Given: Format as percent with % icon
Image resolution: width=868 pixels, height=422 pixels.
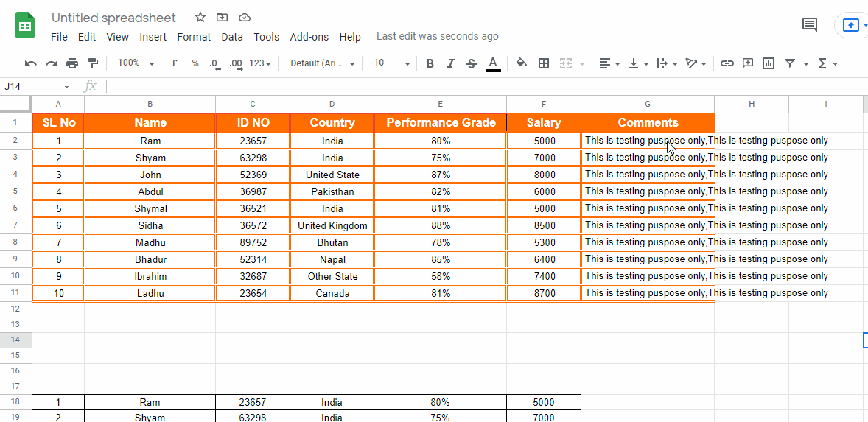Looking at the screenshot, I should [x=195, y=63].
